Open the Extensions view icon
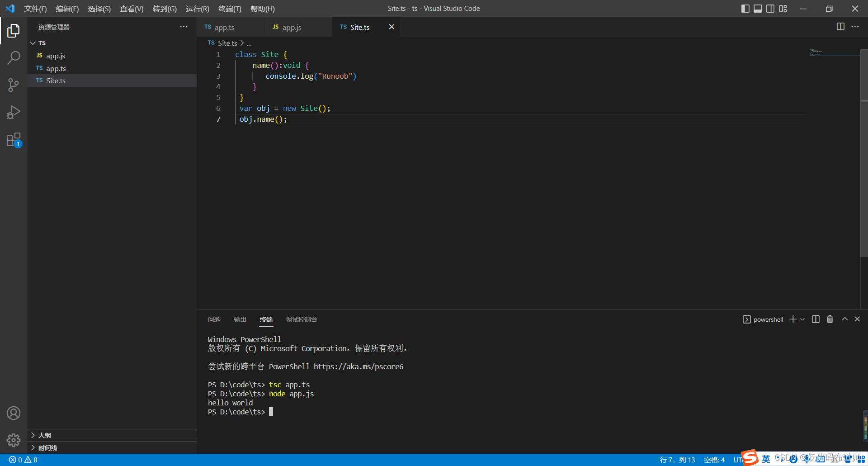 click(14, 140)
